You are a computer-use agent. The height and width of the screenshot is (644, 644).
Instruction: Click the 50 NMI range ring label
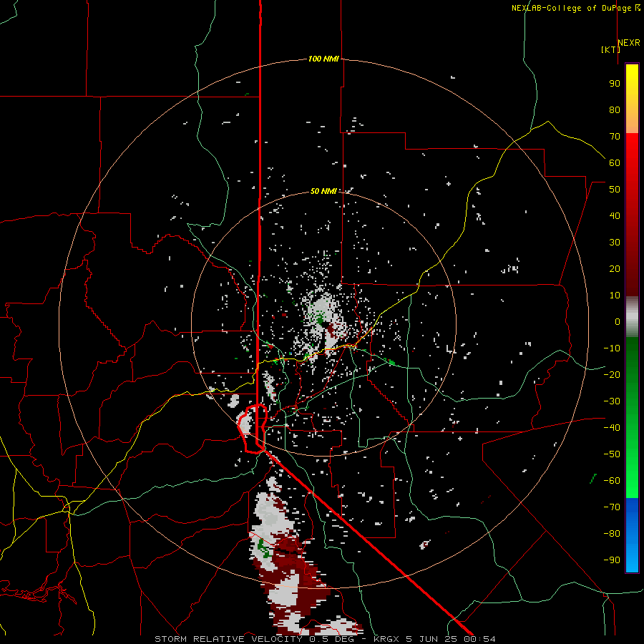[323, 191]
